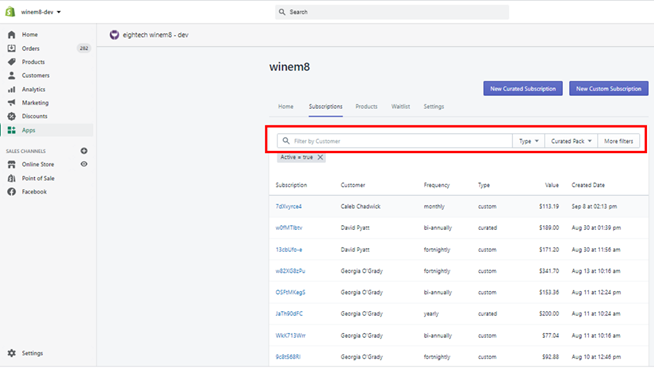Click the 282 orders count badge

pyautogui.click(x=84, y=48)
